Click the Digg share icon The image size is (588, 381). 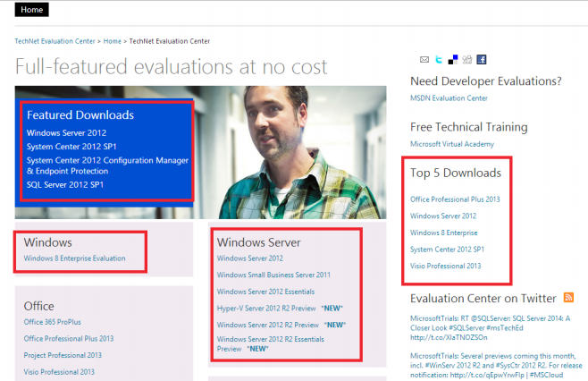466,60
